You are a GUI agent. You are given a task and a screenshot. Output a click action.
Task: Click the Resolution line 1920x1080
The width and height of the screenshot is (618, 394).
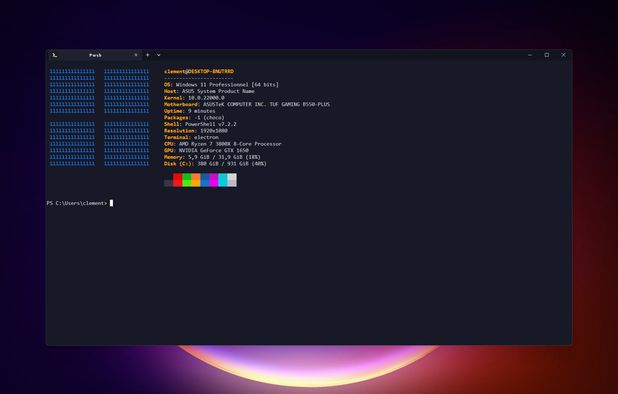coord(196,131)
